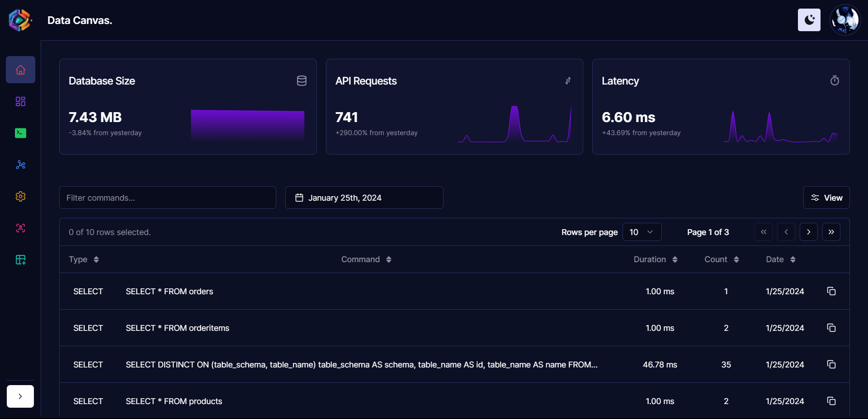Open the green terminal console sidebar icon
Screen dimensions: 868x419
coord(20,133)
